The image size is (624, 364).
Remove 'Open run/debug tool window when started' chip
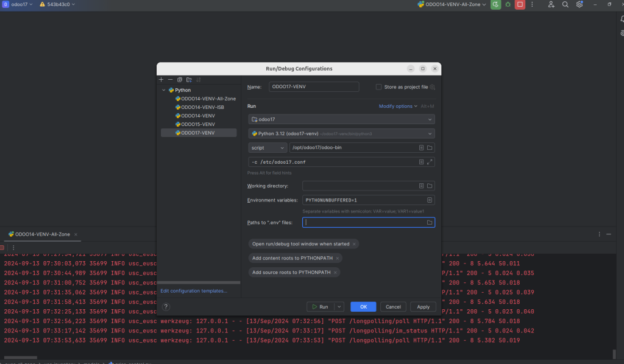coord(354,244)
